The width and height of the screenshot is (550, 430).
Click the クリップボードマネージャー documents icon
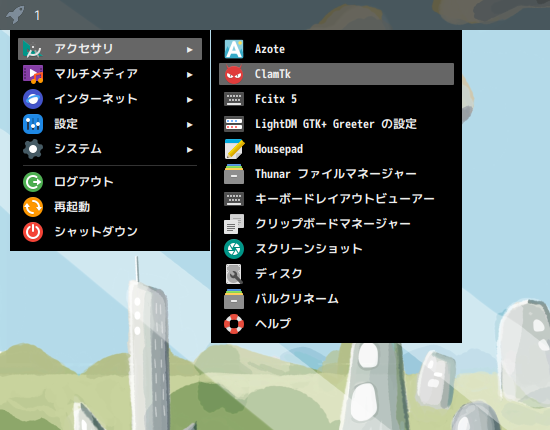[234, 224]
